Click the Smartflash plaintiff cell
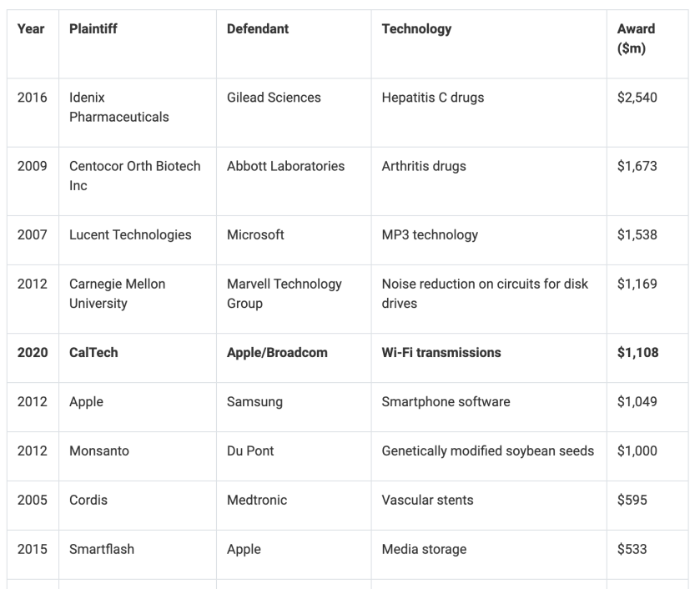Screen dimensions: 700x589 click(102, 550)
